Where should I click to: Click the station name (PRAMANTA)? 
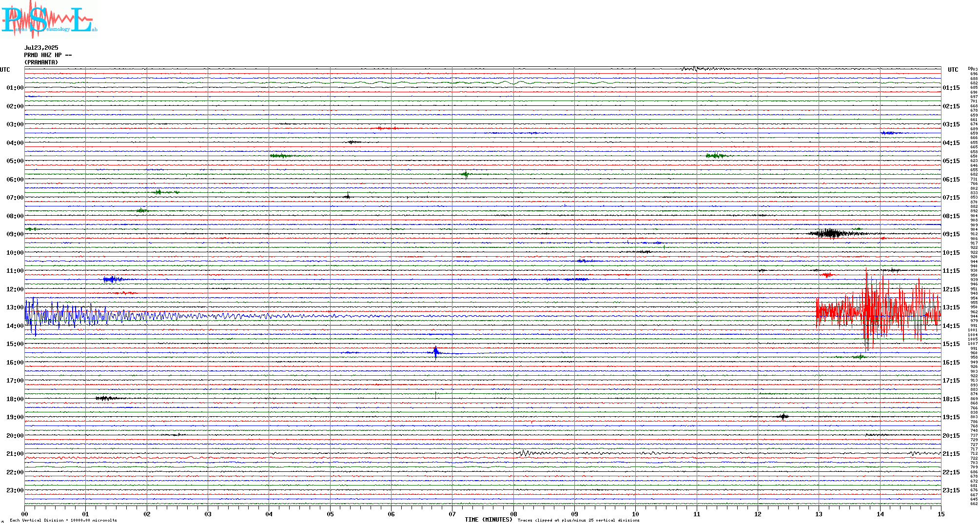41,62
